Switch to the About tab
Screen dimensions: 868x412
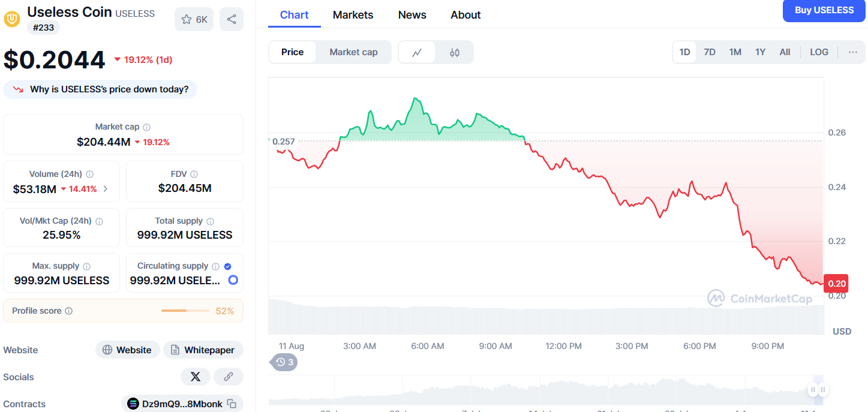click(x=465, y=15)
